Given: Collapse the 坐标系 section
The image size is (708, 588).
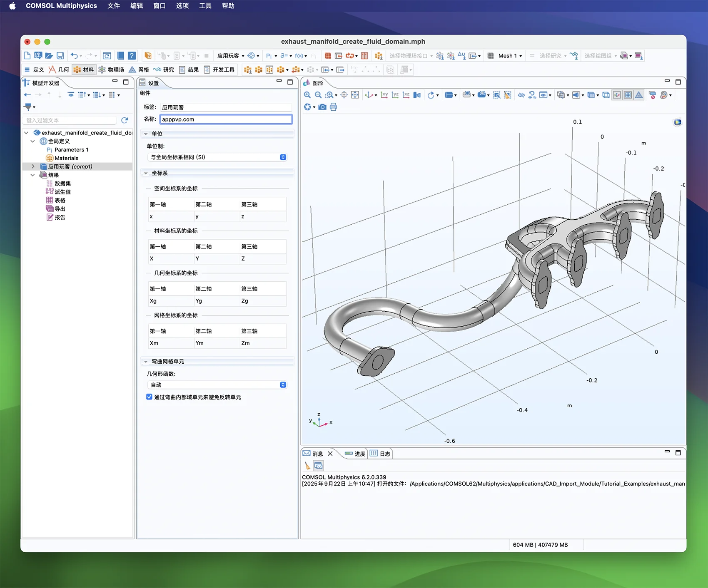Looking at the screenshot, I should (146, 174).
